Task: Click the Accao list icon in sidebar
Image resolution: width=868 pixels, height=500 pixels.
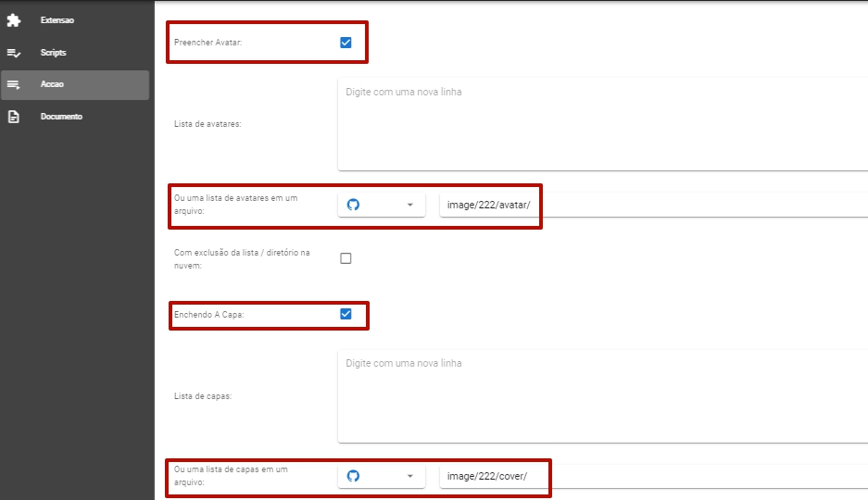Action: (x=13, y=84)
